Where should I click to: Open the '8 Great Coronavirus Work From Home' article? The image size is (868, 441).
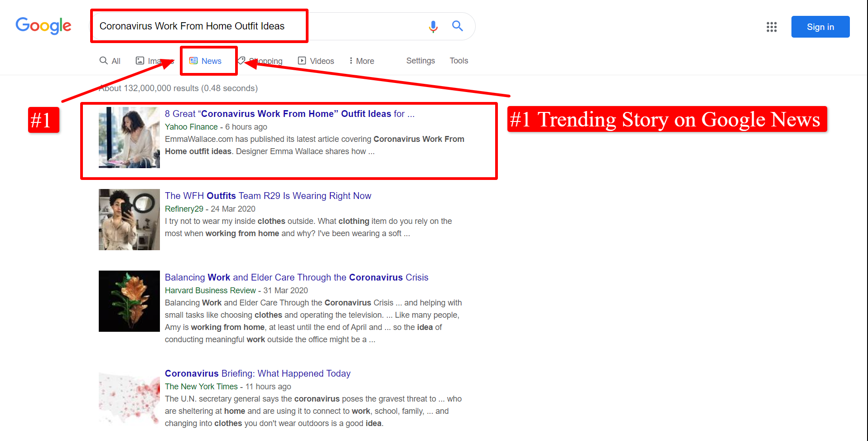coord(289,114)
